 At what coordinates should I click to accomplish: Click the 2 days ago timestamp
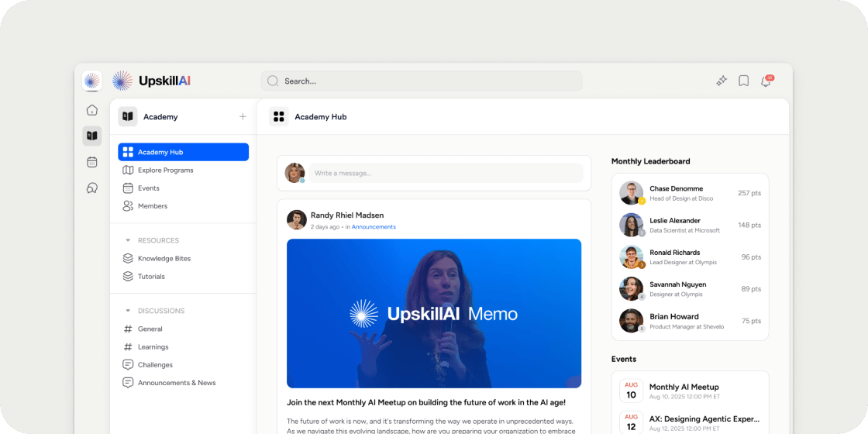coord(325,227)
